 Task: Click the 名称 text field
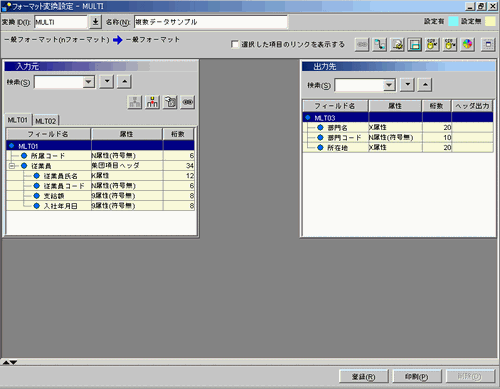(211, 22)
